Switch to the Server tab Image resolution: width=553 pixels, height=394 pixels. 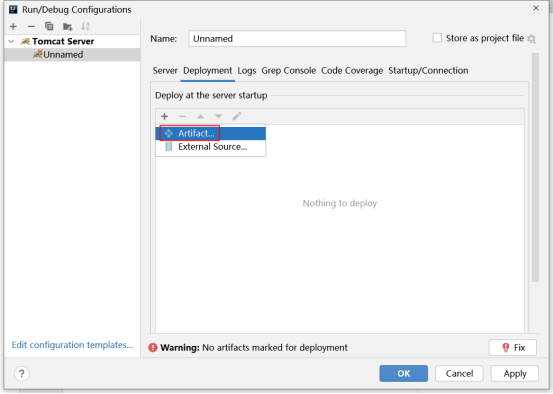point(165,71)
